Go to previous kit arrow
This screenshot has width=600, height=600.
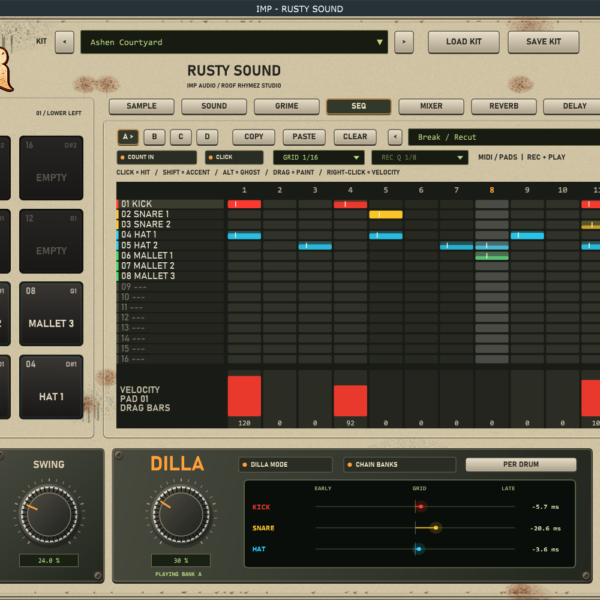tap(64, 42)
